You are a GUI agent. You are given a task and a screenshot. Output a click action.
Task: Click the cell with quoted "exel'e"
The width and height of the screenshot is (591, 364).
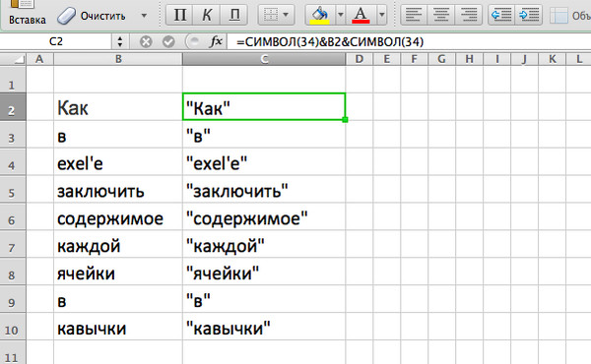pyautogui.click(x=264, y=162)
